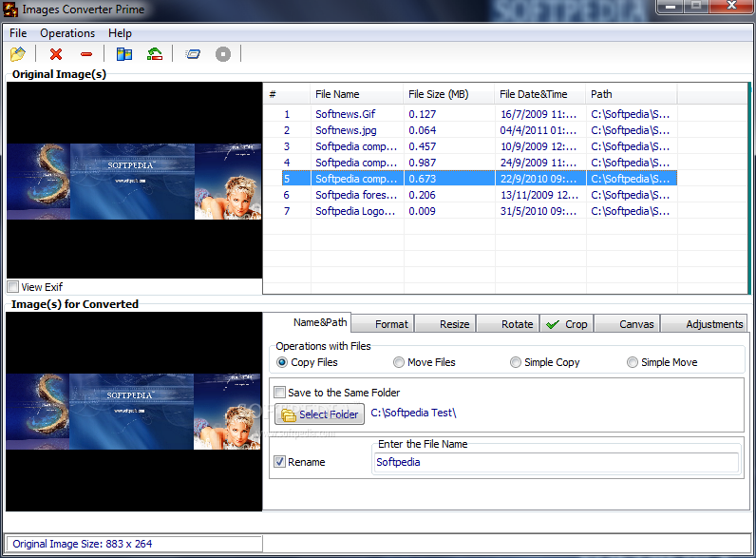Uncheck the Rename checkbox
Image resolution: width=756 pixels, height=558 pixels.
[x=279, y=461]
